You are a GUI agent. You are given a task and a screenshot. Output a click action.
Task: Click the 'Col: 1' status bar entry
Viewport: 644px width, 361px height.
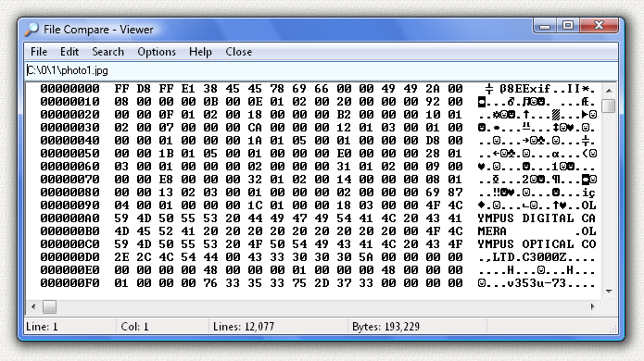coord(134,327)
